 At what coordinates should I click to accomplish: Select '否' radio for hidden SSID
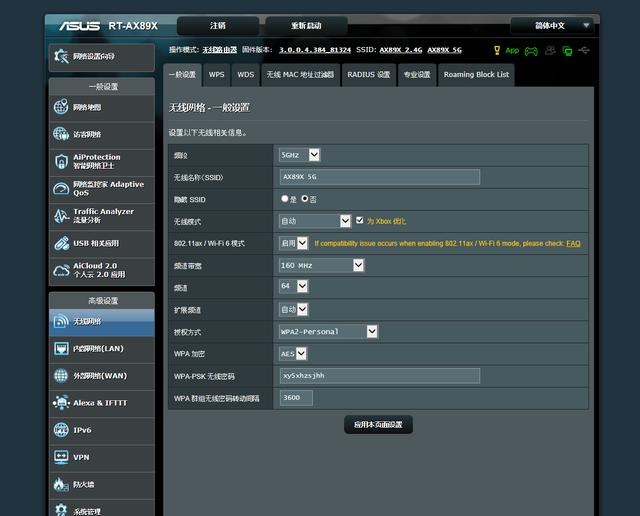[x=305, y=199]
